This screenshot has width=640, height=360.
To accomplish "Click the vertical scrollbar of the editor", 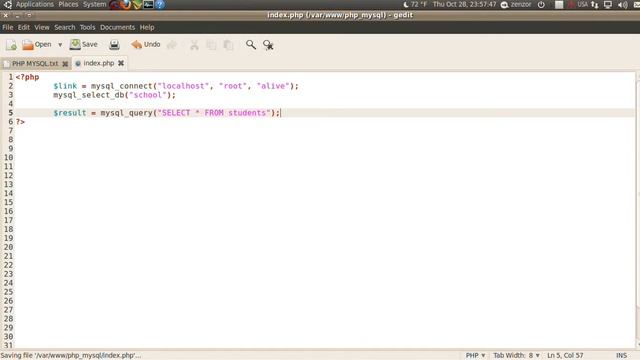I will click(x=638, y=210).
